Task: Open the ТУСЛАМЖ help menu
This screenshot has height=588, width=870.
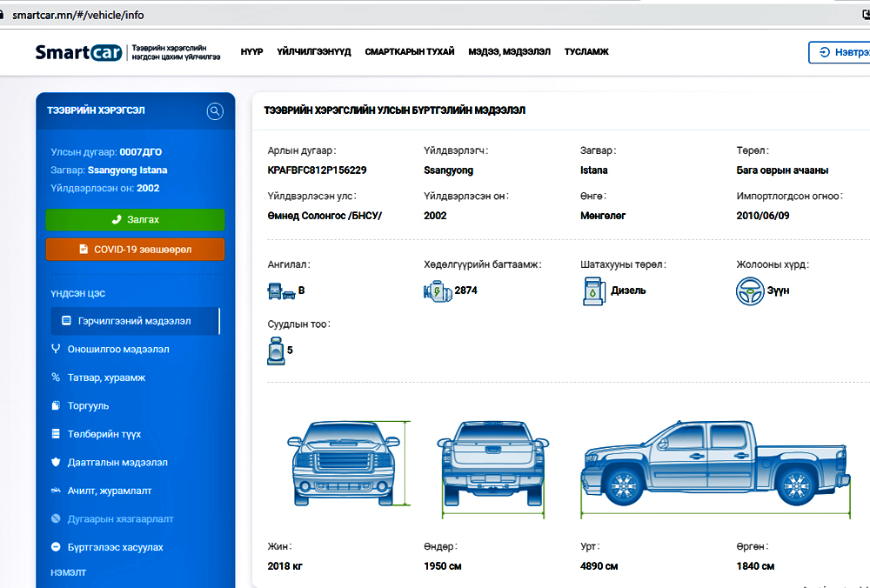Action: click(x=586, y=52)
